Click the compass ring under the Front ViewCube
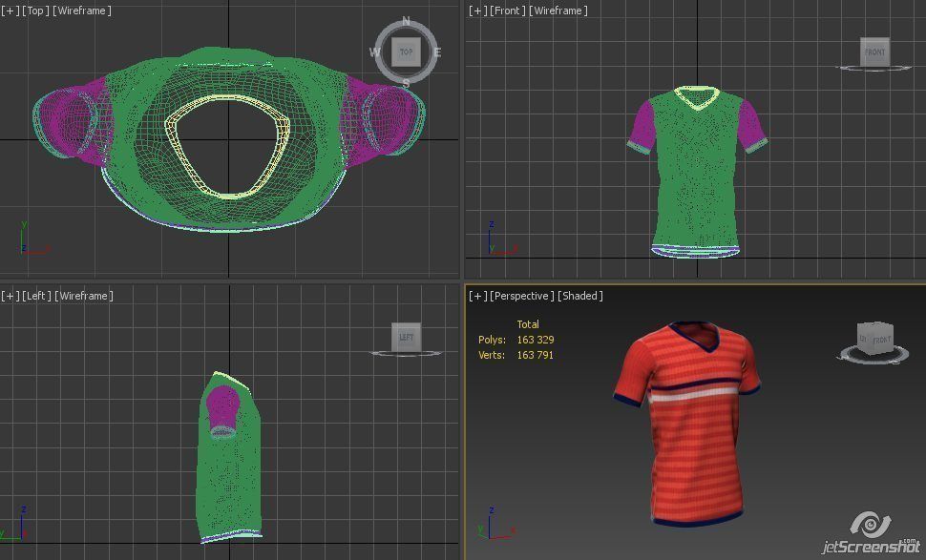The height and width of the screenshot is (560, 926). [x=874, y=69]
